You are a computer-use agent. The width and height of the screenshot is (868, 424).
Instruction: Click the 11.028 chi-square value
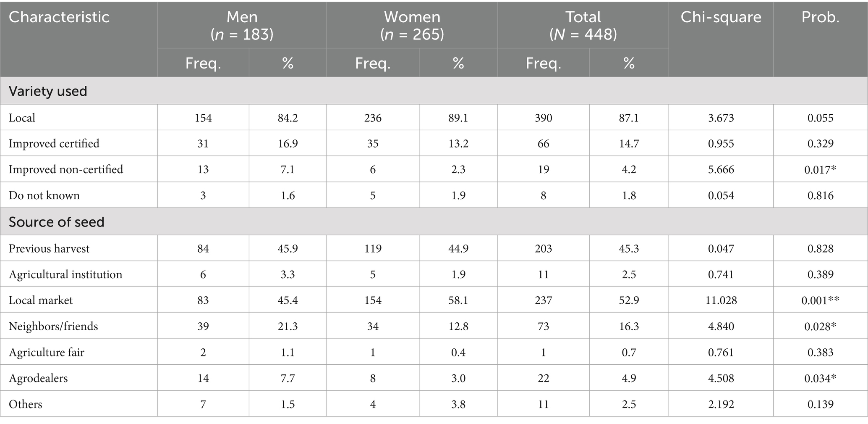pos(721,300)
